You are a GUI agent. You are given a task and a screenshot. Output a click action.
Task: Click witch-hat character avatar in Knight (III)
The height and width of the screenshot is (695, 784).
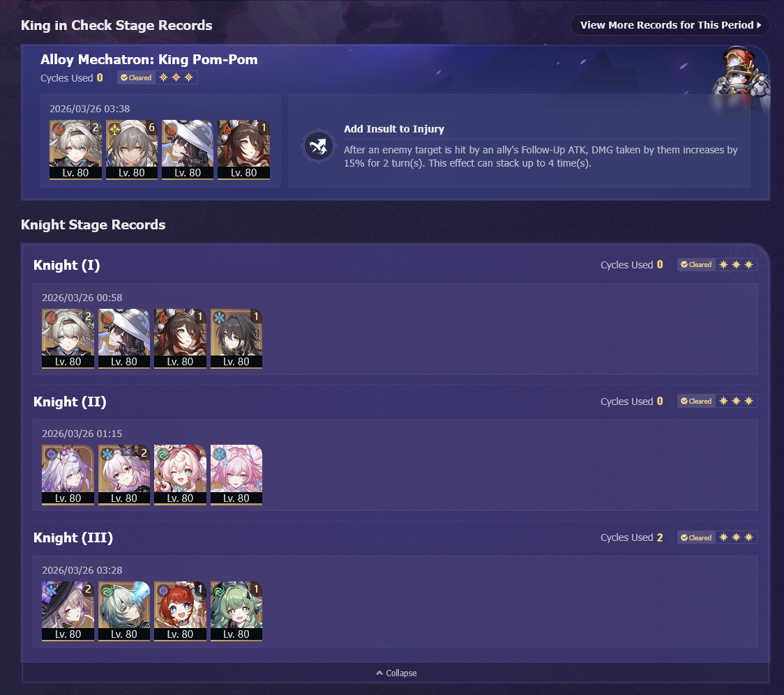(x=68, y=611)
